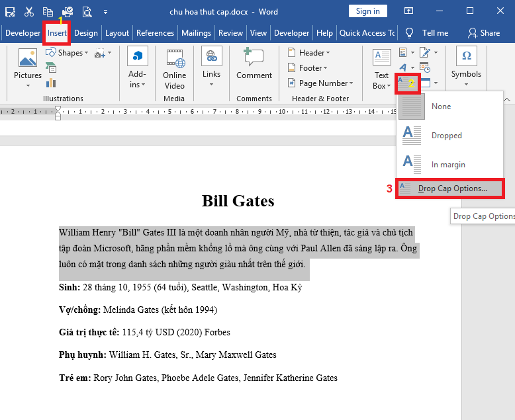This screenshot has height=420, width=515.
Task: Click the Bill Gates heading
Action: [238, 201]
